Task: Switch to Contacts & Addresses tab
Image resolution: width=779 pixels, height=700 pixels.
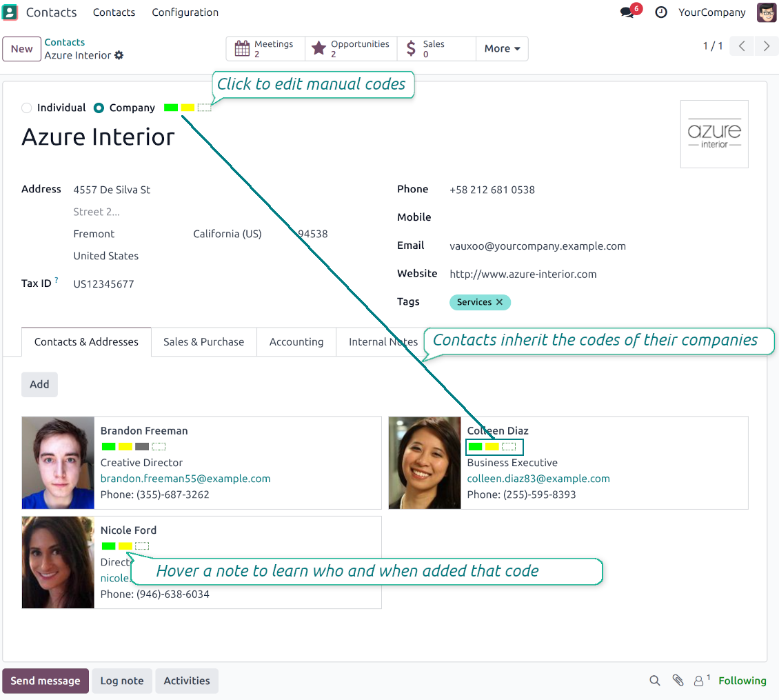Action: (x=86, y=342)
